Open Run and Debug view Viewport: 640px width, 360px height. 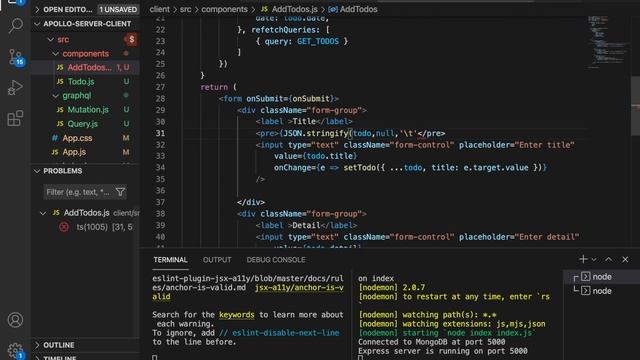pos(16,87)
